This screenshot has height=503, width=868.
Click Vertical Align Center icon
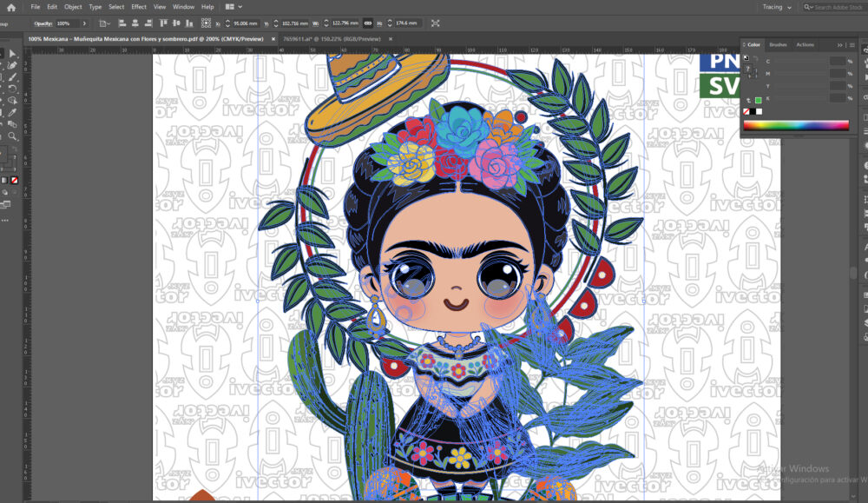point(176,23)
